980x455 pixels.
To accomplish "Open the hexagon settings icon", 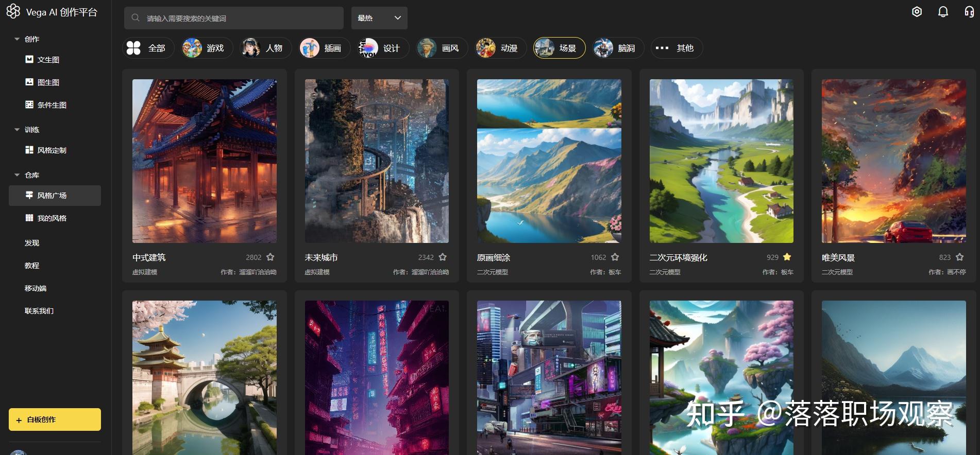I will [x=917, y=11].
